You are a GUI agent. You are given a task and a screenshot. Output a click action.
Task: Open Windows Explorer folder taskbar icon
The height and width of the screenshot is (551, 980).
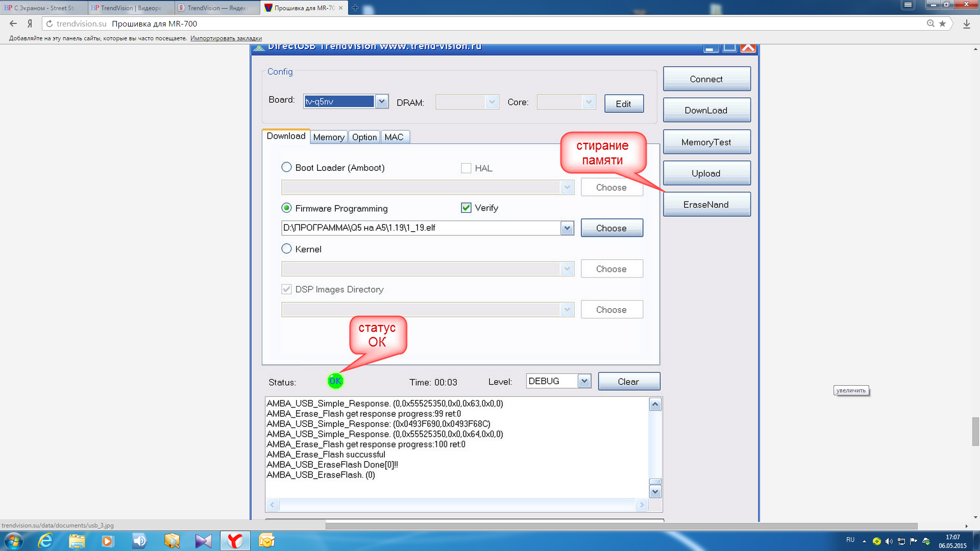coord(77,541)
